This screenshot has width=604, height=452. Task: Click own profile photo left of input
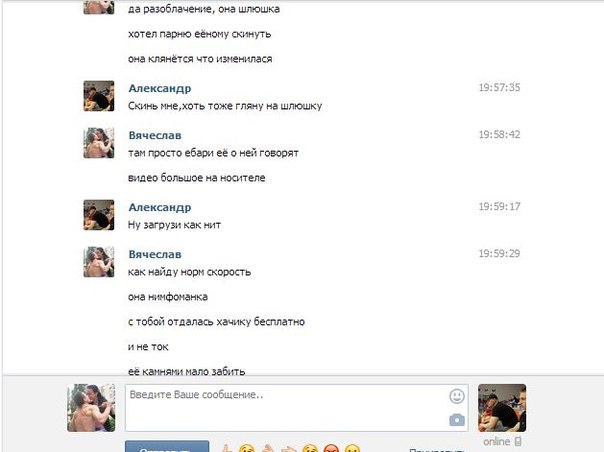click(91, 408)
